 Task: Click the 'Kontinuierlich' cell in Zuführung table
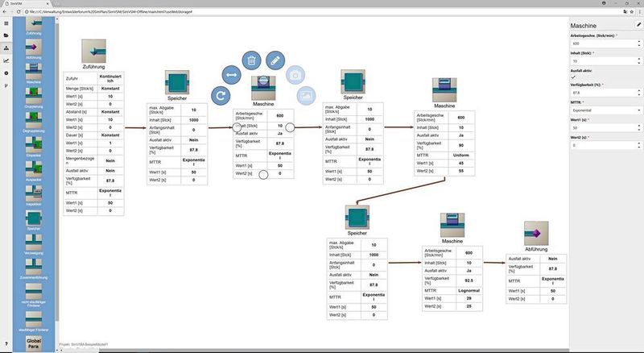pos(110,78)
